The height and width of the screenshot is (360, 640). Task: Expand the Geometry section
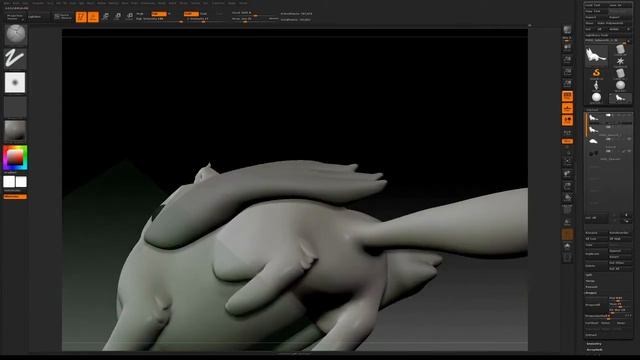594,344
